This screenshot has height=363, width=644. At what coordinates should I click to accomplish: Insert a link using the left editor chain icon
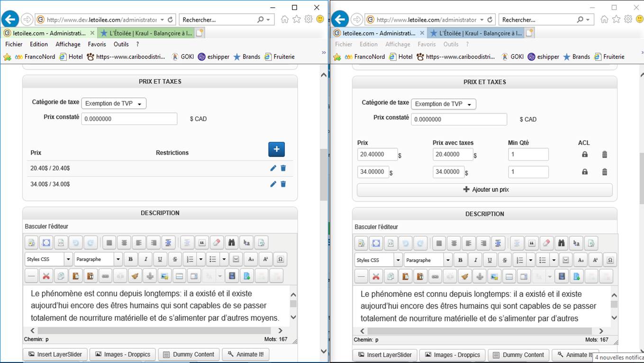[x=105, y=276]
